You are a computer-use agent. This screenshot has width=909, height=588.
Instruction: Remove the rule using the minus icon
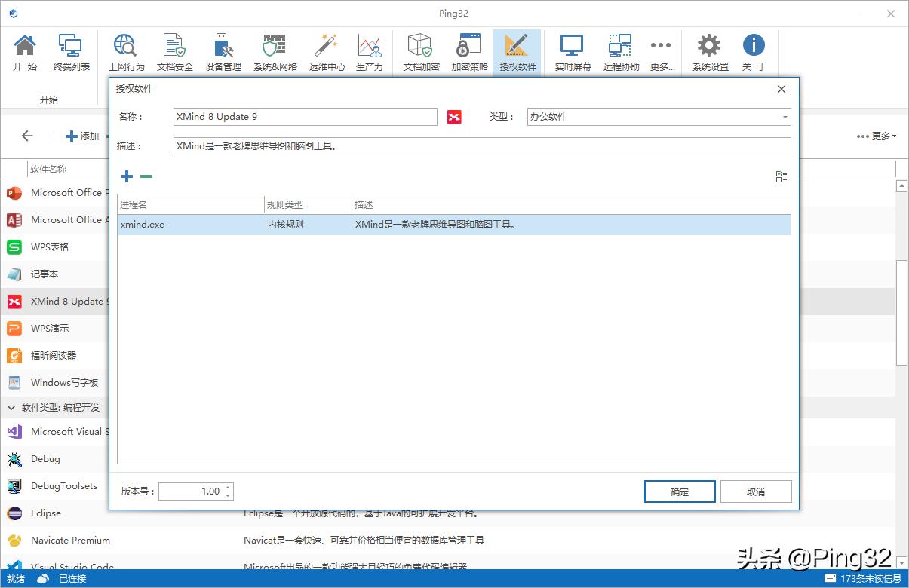[146, 176]
